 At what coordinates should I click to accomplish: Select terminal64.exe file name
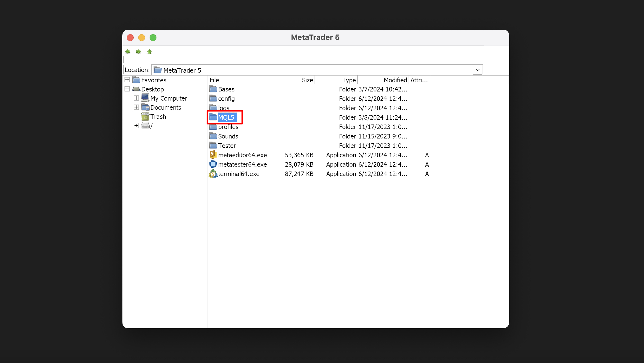[x=239, y=174]
